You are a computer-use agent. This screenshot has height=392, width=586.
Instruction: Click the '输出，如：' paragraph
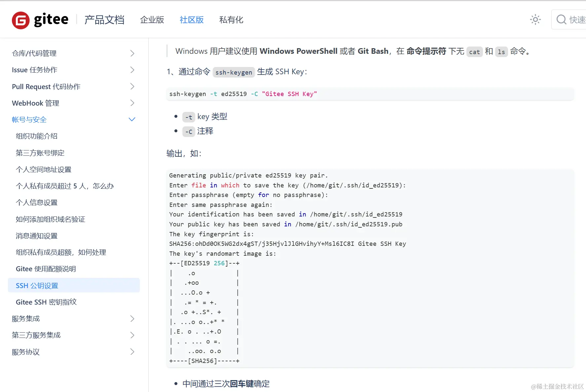click(x=184, y=153)
